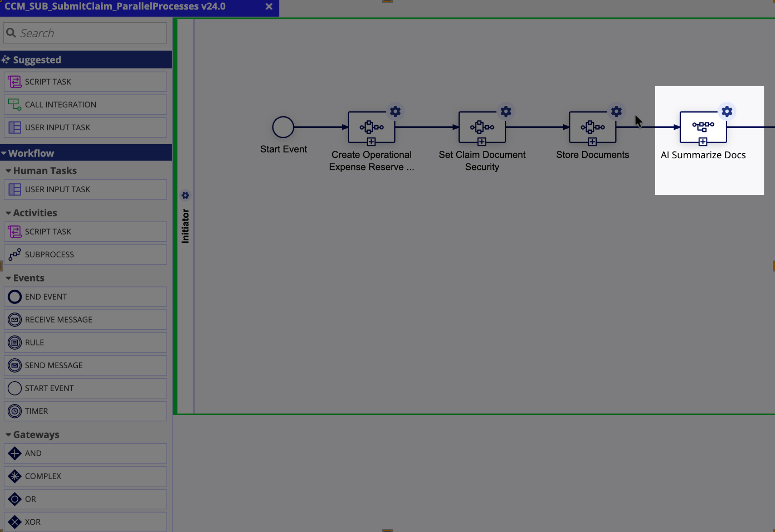Screen dimensions: 775x532
Task: Click the COMPLEX gateway palette item text
Action: 43,476
